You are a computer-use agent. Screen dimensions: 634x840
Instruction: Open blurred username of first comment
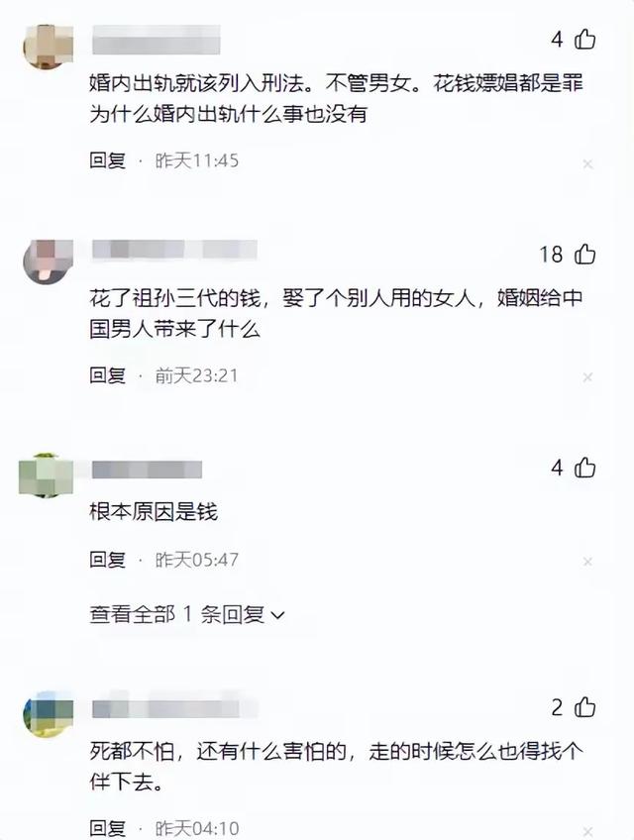156,40
